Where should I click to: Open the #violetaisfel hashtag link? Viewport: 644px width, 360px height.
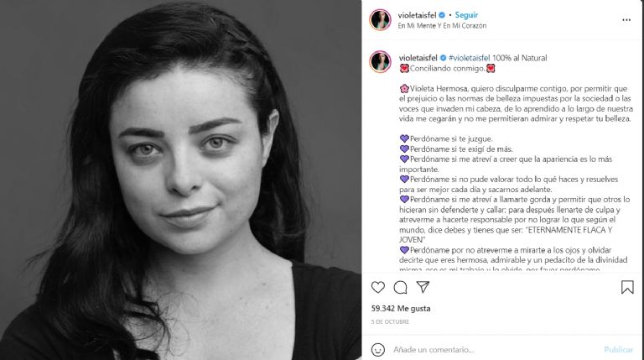(470, 58)
